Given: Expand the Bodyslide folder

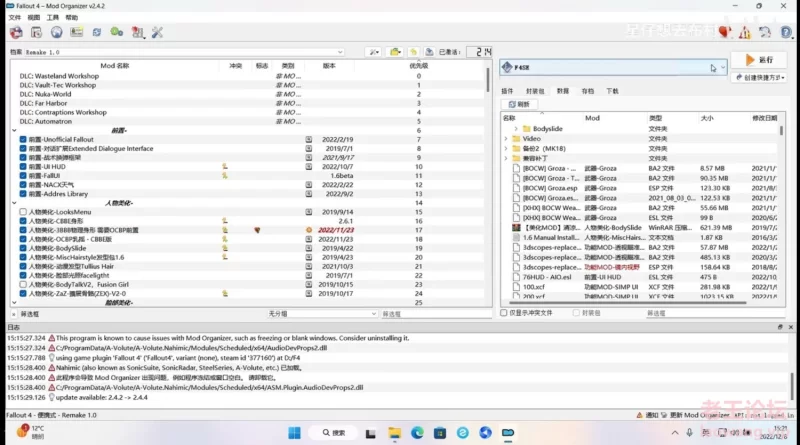Looking at the screenshot, I should (x=516, y=129).
